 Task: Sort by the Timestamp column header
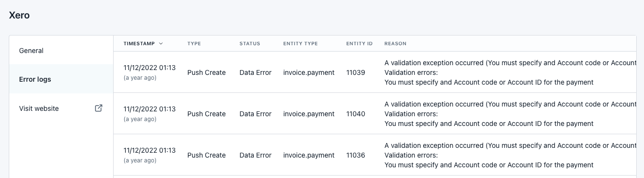(x=139, y=43)
